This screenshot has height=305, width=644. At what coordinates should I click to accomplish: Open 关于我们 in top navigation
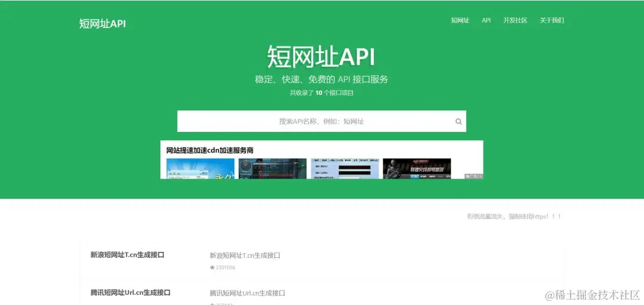(552, 20)
